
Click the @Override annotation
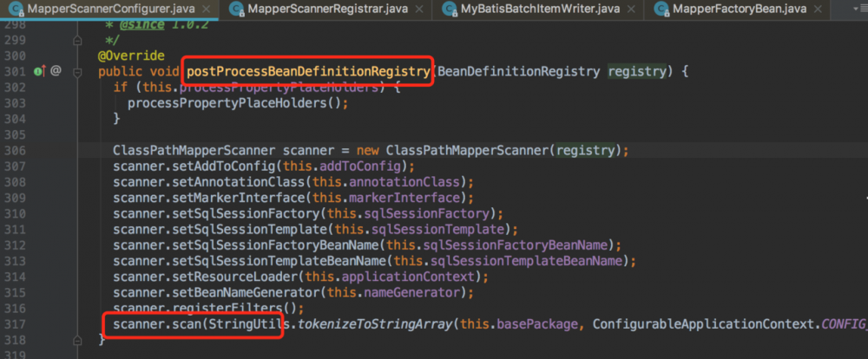click(x=131, y=55)
